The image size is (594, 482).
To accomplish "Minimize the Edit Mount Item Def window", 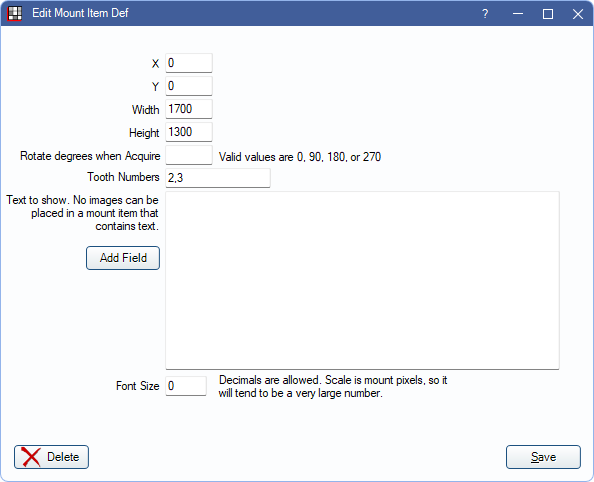I will pos(518,14).
